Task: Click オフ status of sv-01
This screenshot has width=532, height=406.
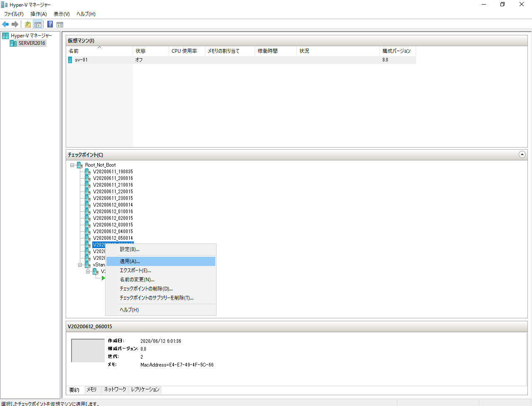Action: 139,60
